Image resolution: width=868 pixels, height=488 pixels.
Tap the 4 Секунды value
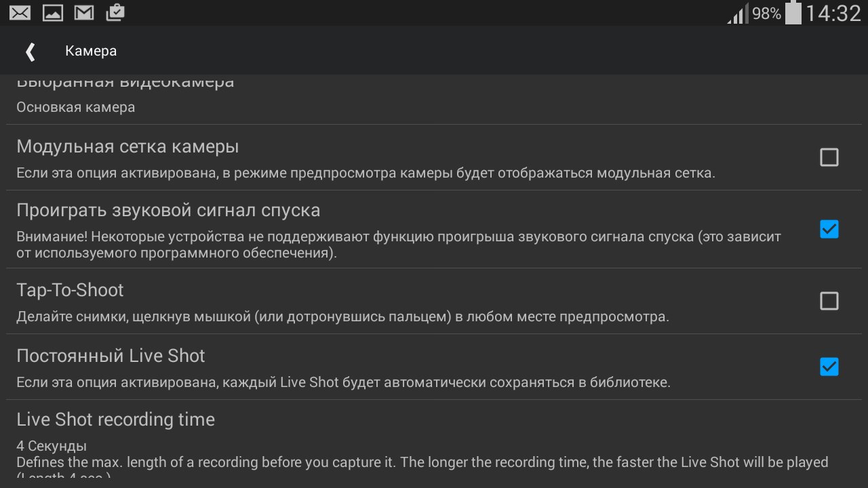(x=52, y=446)
